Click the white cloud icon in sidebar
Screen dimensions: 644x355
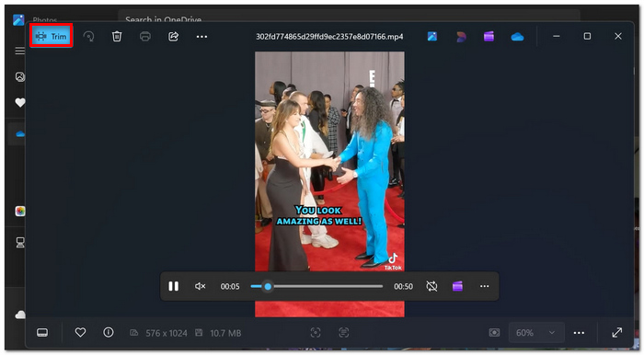(x=20, y=315)
